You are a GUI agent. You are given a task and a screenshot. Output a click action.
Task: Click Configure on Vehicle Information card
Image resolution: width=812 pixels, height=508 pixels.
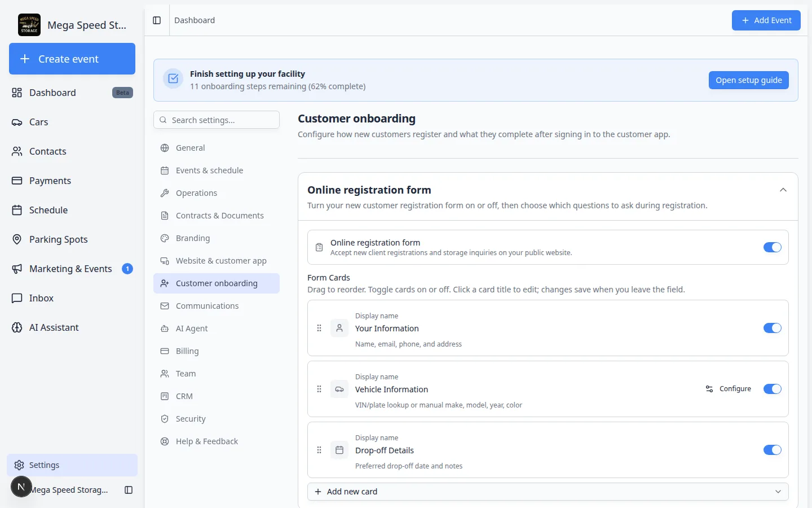pyautogui.click(x=728, y=389)
